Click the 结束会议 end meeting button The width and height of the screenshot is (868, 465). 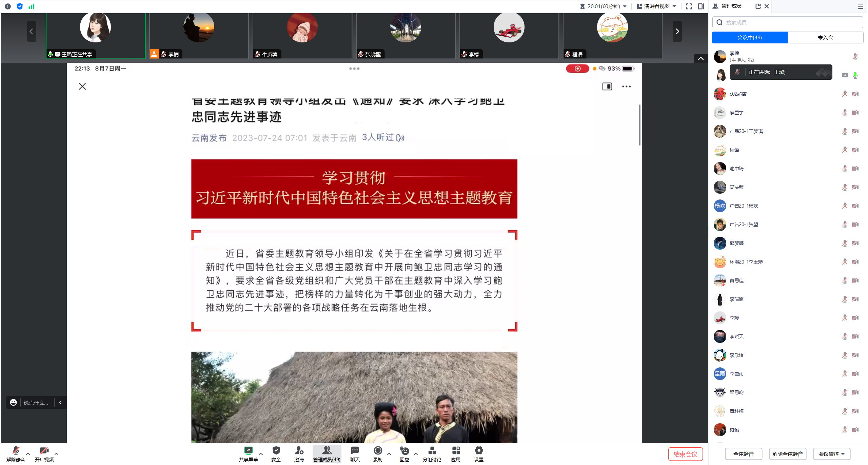click(x=685, y=454)
